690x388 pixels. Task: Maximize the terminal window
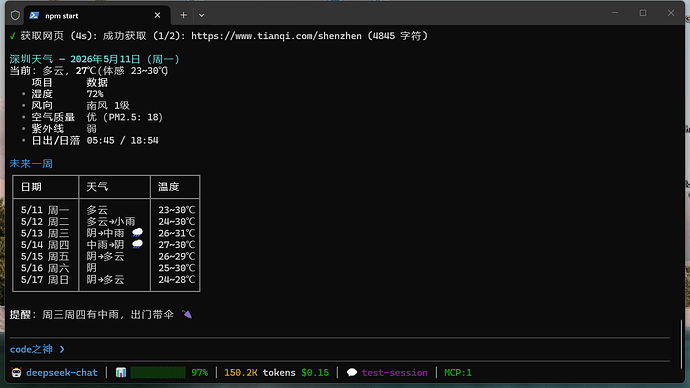643,13
